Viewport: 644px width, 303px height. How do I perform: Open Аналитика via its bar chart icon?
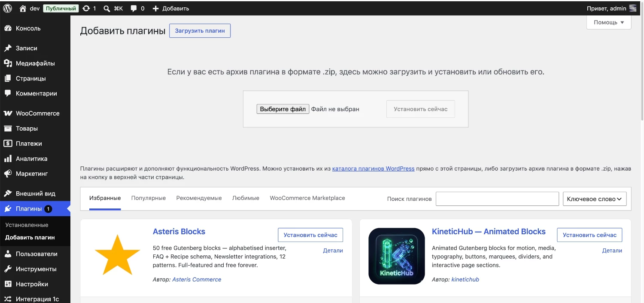click(x=8, y=159)
